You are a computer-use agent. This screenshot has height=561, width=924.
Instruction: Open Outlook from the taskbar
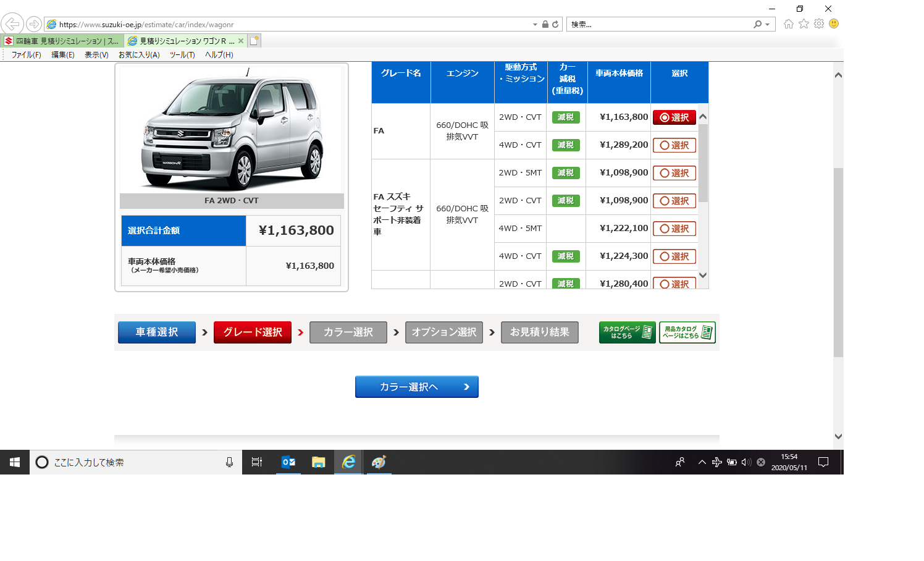pyautogui.click(x=288, y=462)
